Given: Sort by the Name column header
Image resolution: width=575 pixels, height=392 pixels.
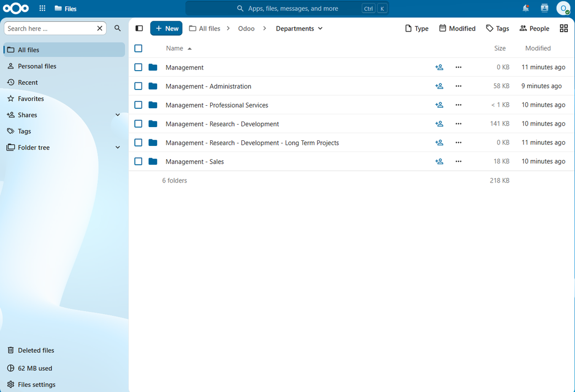Looking at the screenshot, I should coord(179,48).
